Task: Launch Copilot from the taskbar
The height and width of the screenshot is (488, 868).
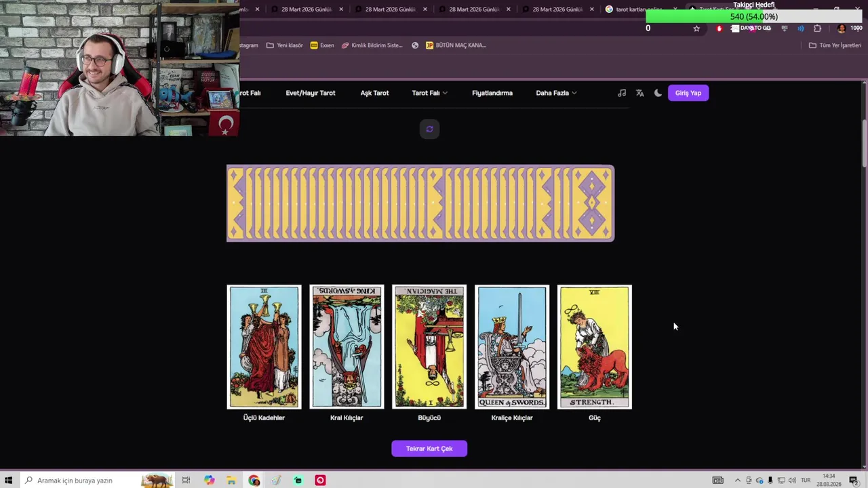Action: pos(209,481)
